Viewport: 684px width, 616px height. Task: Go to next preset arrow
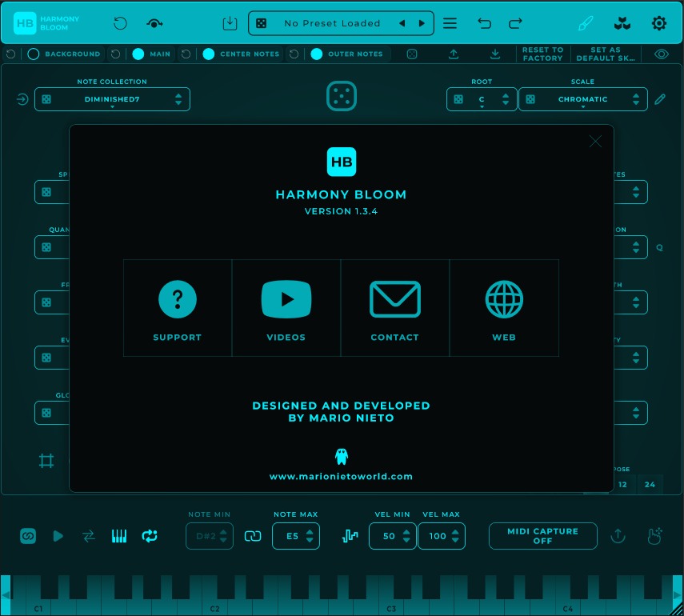tap(422, 23)
